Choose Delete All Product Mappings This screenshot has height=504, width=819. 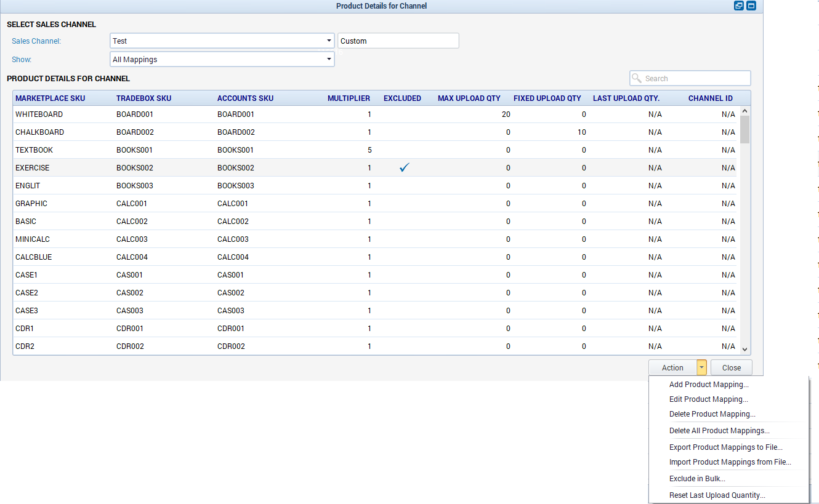719,431
